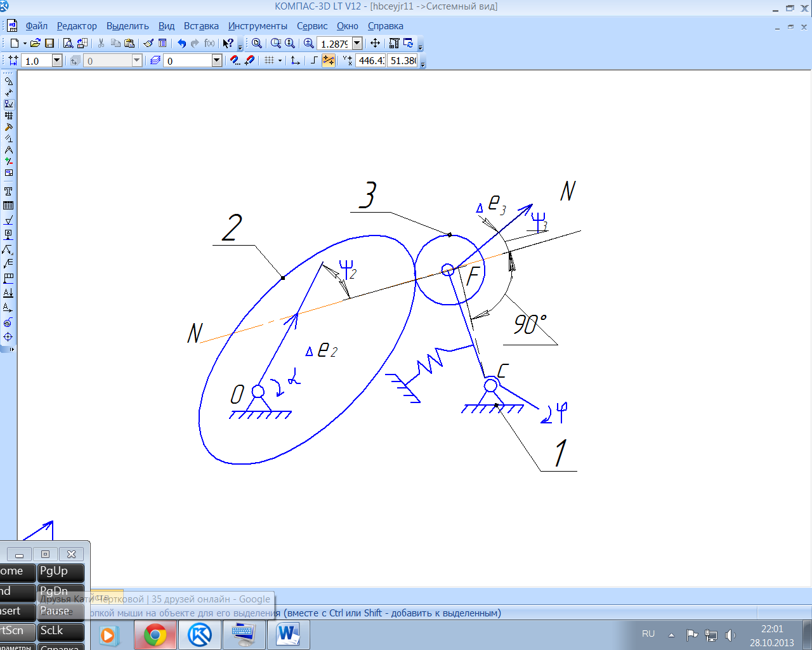
Task: Activate context help pointer
Action: [228, 43]
